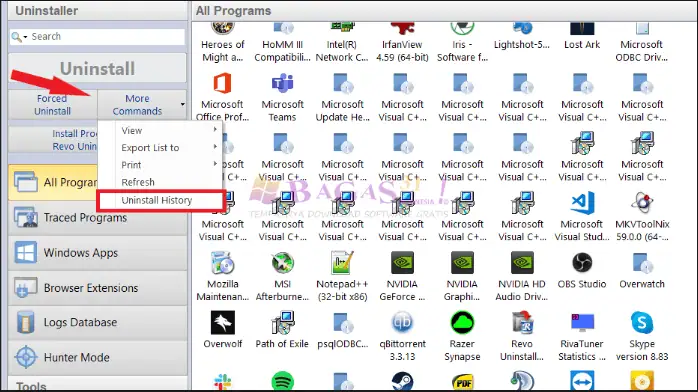
Task: Open the Browser Extensions section
Action: (97, 288)
